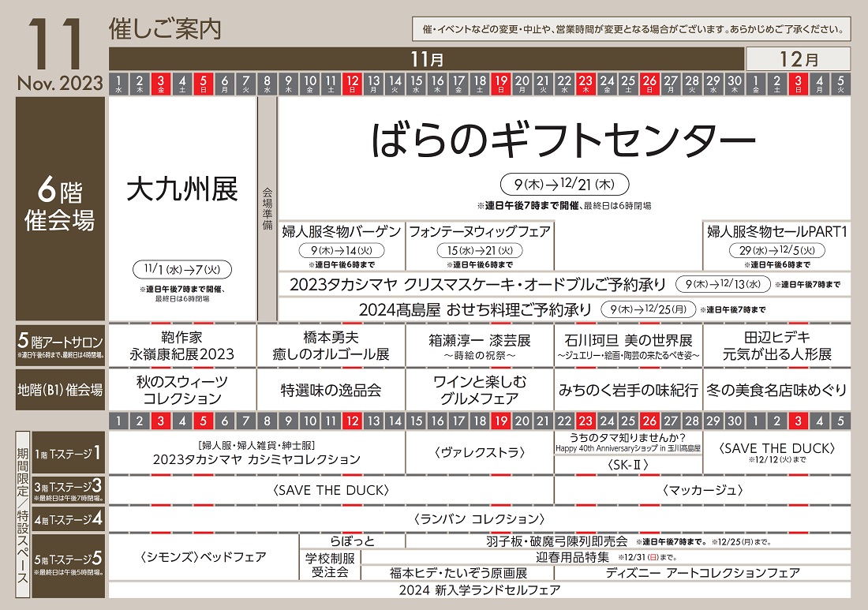This screenshot has height=610, width=868.
Task: Click the 催しご案内 title
Action: click(165, 28)
